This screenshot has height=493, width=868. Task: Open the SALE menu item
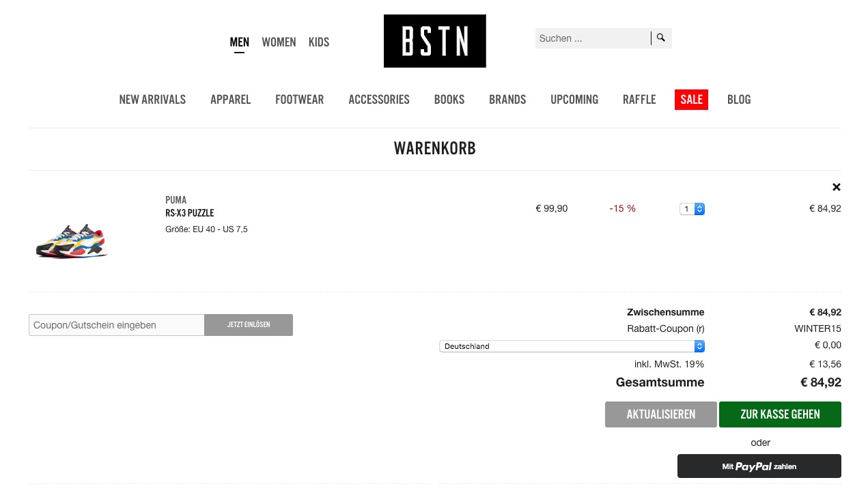click(691, 100)
